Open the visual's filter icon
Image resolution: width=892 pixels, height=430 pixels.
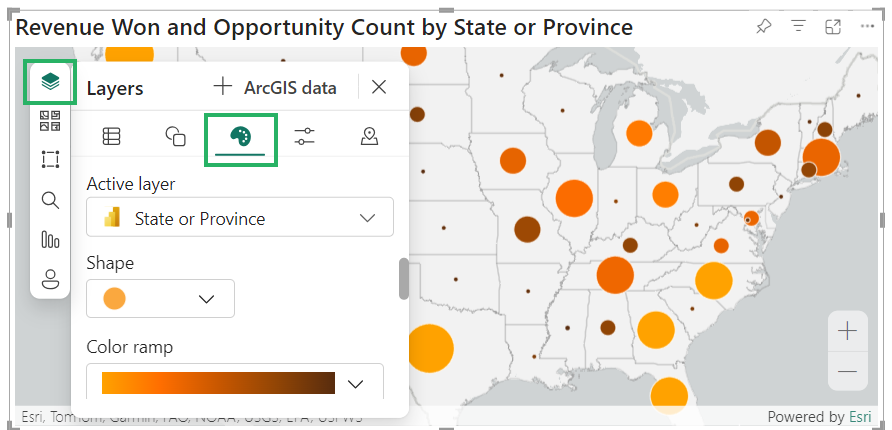(x=798, y=27)
